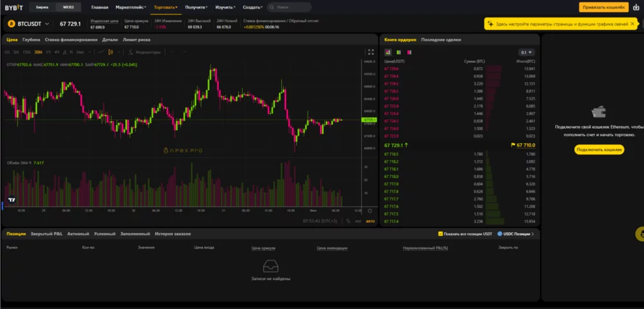The height and width of the screenshot is (309, 644).
Task: Open the Индикаторы indicators tool
Action: pos(145,52)
